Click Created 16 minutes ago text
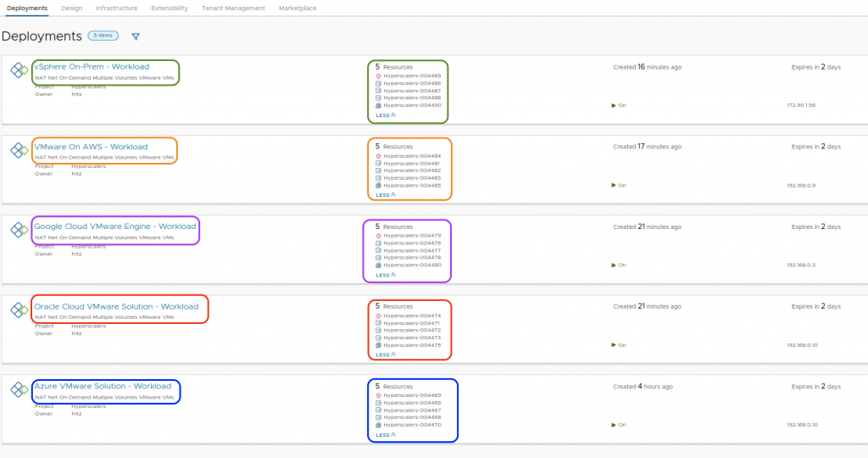This screenshot has height=458, width=868. (647, 67)
